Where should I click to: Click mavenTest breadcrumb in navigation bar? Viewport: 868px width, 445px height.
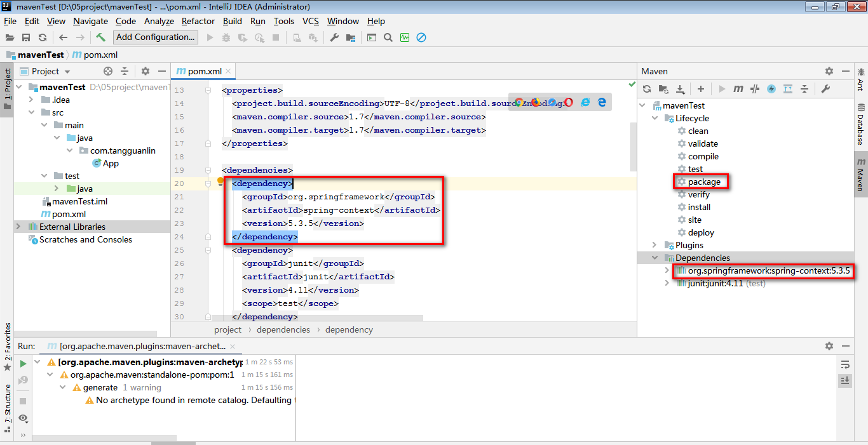pyautogui.click(x=35, y=55)
